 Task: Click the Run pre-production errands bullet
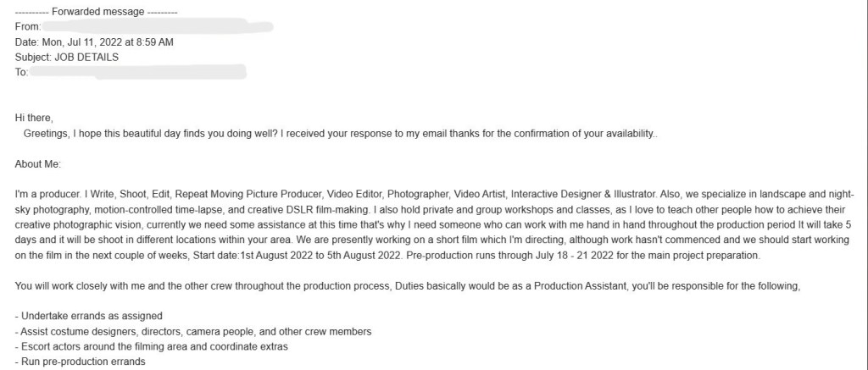(81, 362)
